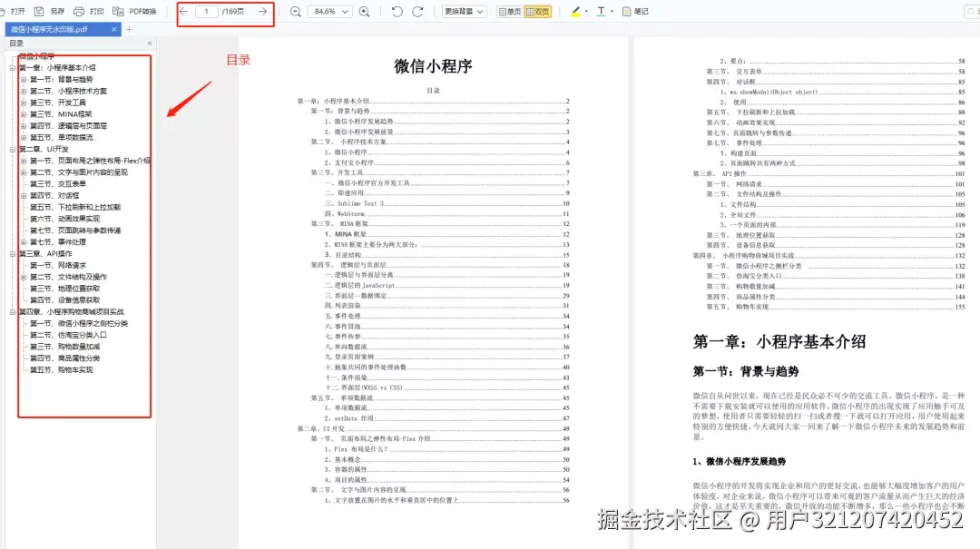Collapse the 第一章：小程序基本介绍 tree node
The width and height of the screenshot is (980, 549).
tap(13, 67)
